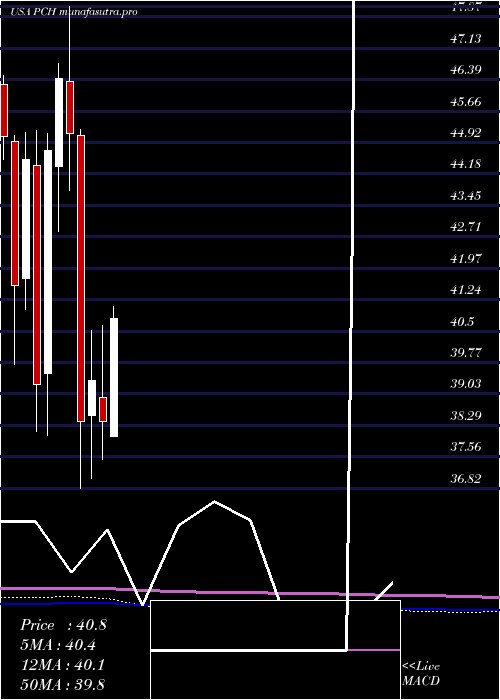Screen dimensions: 500x700
Task: Click the 'USA PCH munafasutra.pro' chart title
Action: 74,12
